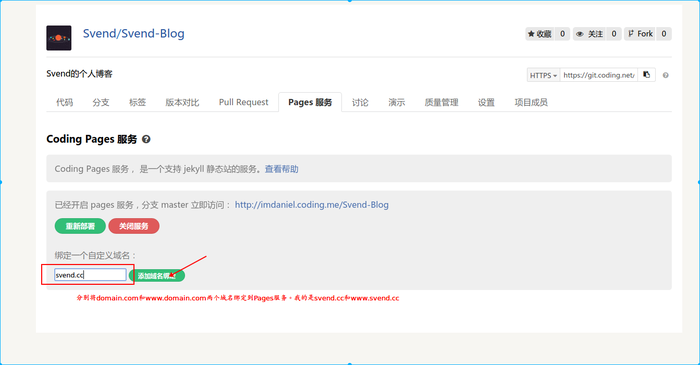Switch to the 演示 tab

(x=396, y=102)
